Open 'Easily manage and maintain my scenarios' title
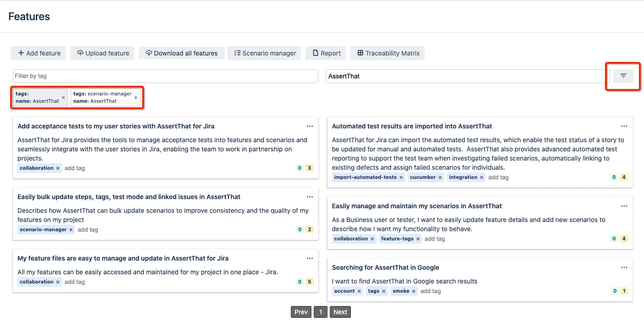 pos(417,206)
